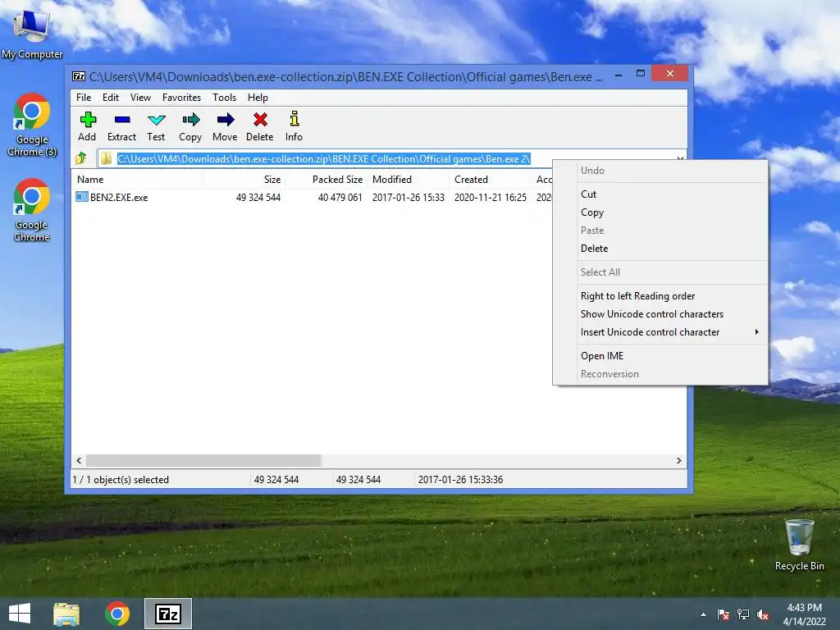Viewport: 840px width, 630px height.
Task: Open File Explorer from taskbar
Action: click(x=66, y=614)
